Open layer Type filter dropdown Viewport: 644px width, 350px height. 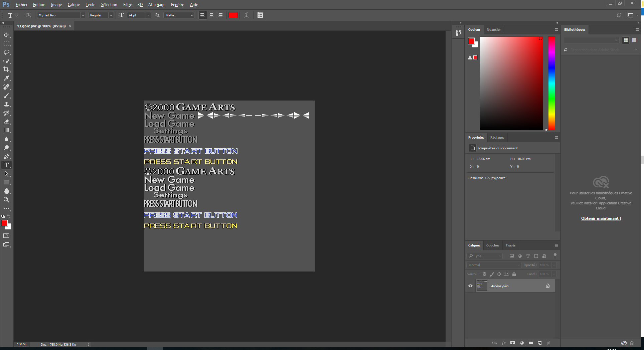pyautogui.click(x=485, y=256)
